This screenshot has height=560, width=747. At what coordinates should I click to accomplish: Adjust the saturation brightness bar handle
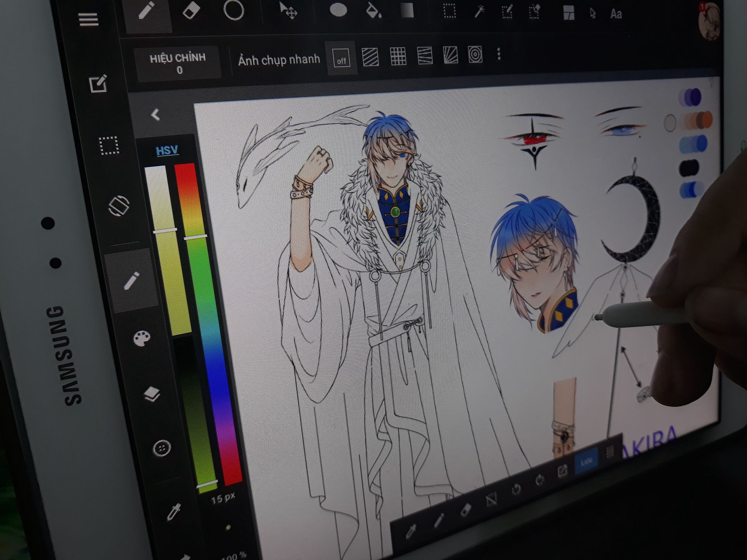coord(165,230)
